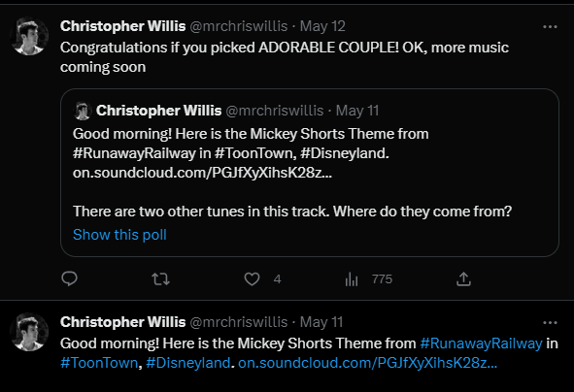Open #Disneyland hashtag link
The width and height of the screenshot is (574, 392).
tap(188, 363)
